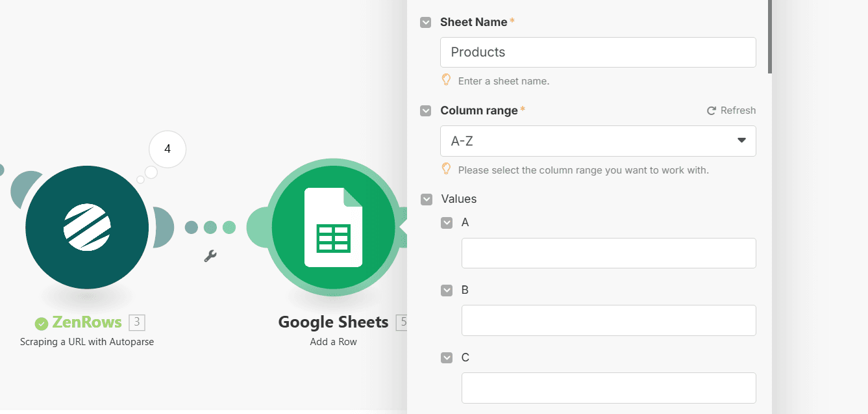The height and width of the screenshot is (414, 868).
Task: Click the green check beside ZenRows
Action: coord(42,324)
